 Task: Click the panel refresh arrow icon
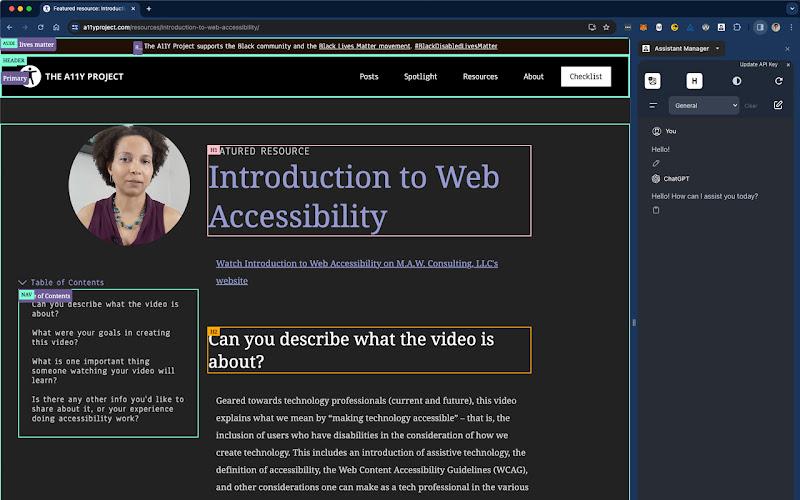(778, 81)
